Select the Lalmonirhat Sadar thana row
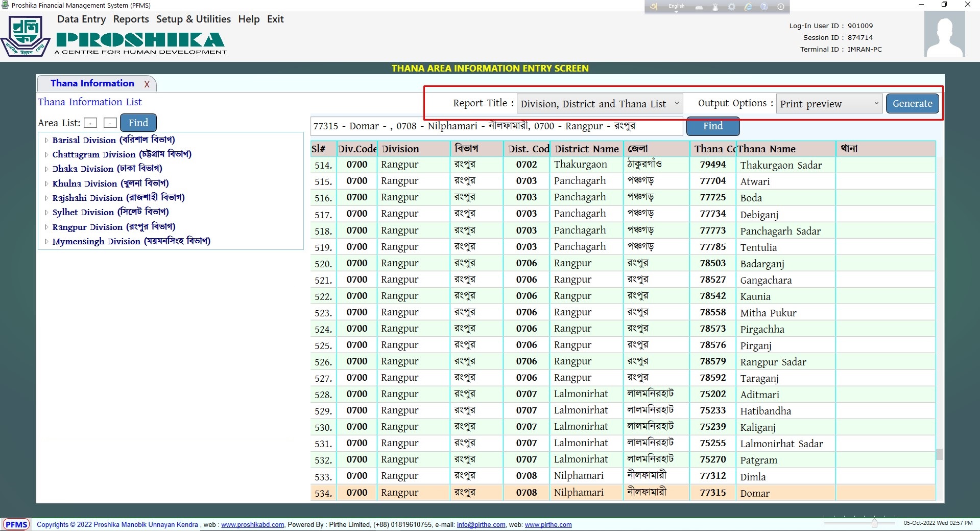The height and width of the screenshot is (531, 980). 623,443
